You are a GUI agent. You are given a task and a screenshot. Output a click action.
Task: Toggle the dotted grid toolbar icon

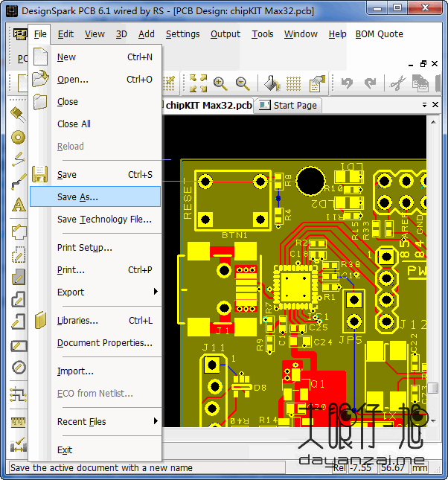click(x=293, y=83)
